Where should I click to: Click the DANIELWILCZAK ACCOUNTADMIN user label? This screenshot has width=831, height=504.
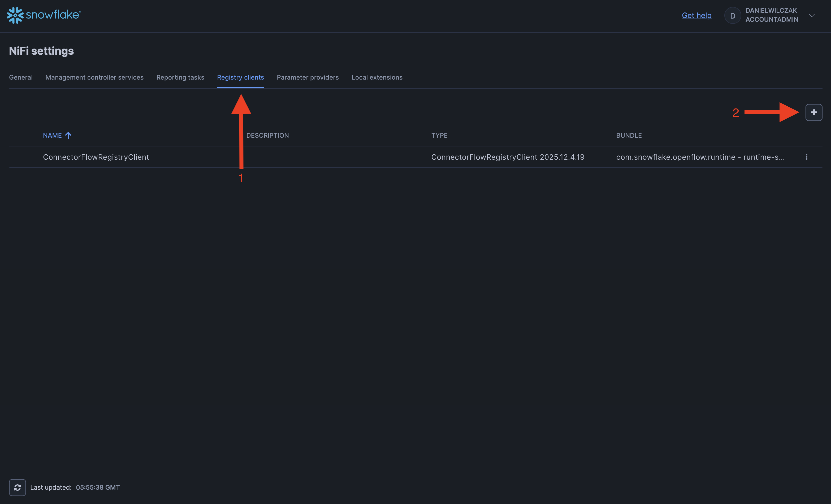pos(771,15)
